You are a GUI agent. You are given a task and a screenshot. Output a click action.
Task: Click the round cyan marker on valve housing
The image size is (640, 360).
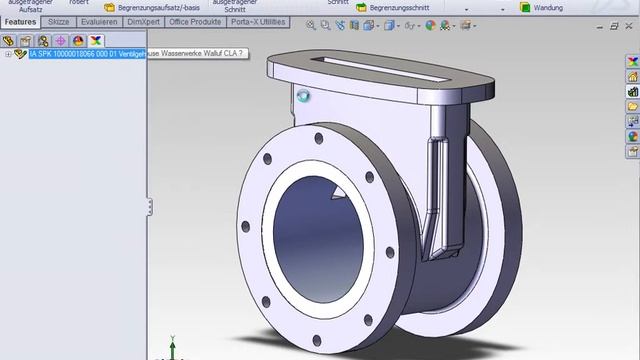click(x=303, y=96)
